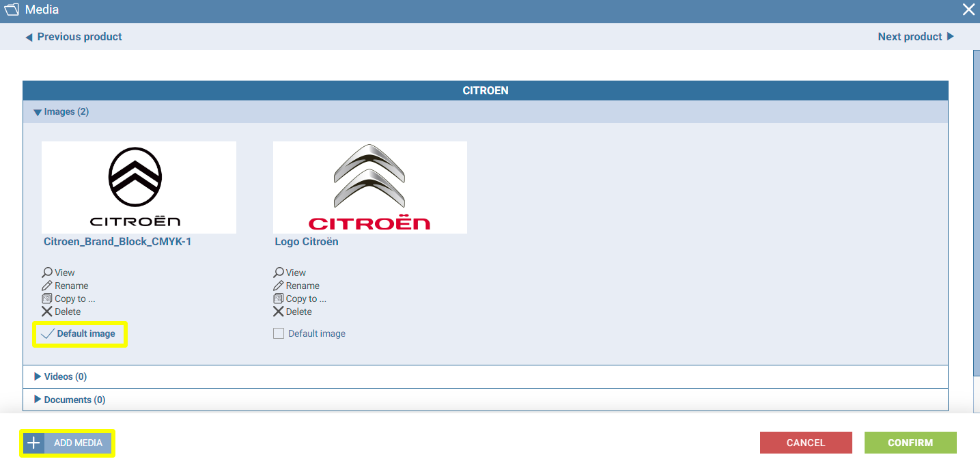Click Delete text under Citroen_Brand_Block_CMYK-1

point(68,311)
